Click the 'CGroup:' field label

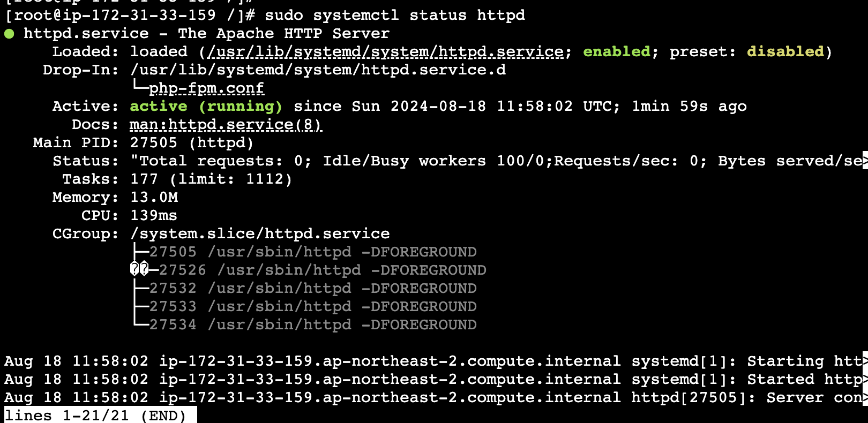click(85, 234)
